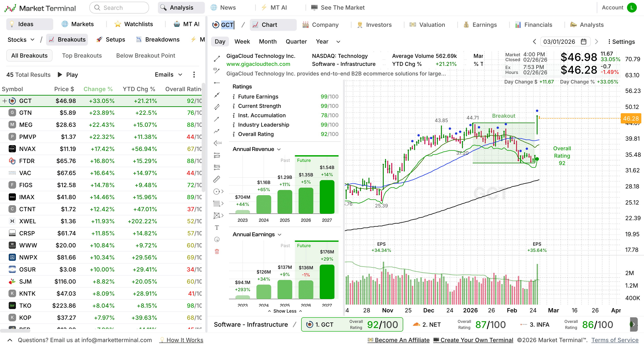This screenshot has height=347, width=644.
Task: Add GCT row using the plus icon
Action: [x=4, y=101]
